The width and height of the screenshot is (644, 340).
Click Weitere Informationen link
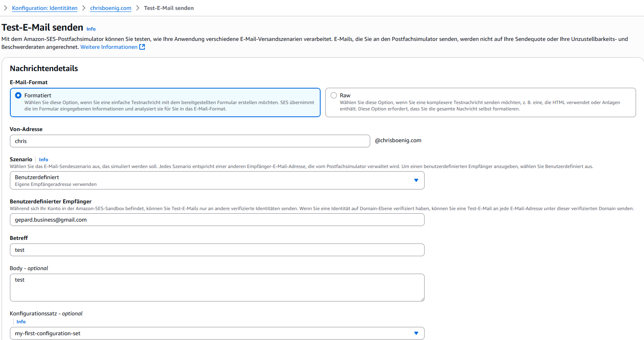[x=109, y=47]
